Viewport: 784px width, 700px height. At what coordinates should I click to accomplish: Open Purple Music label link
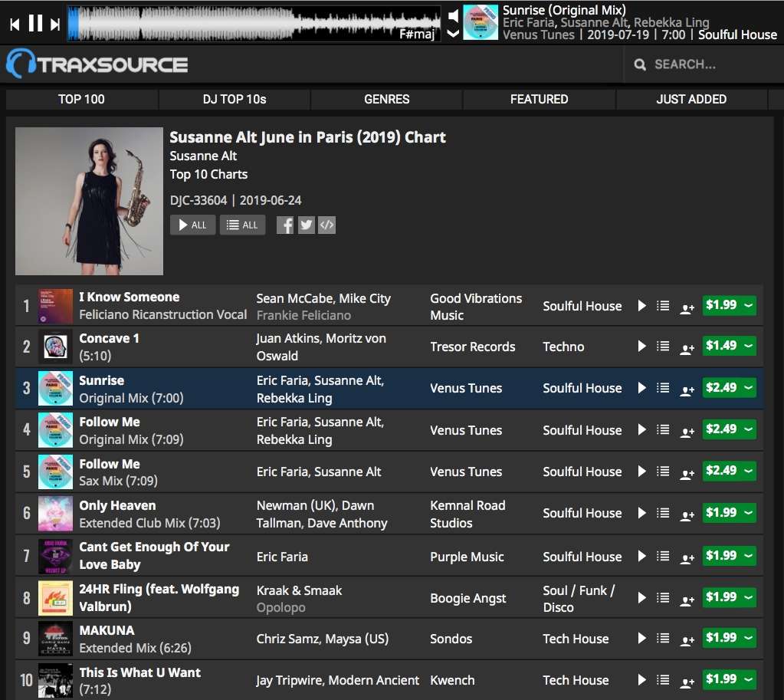467,557
